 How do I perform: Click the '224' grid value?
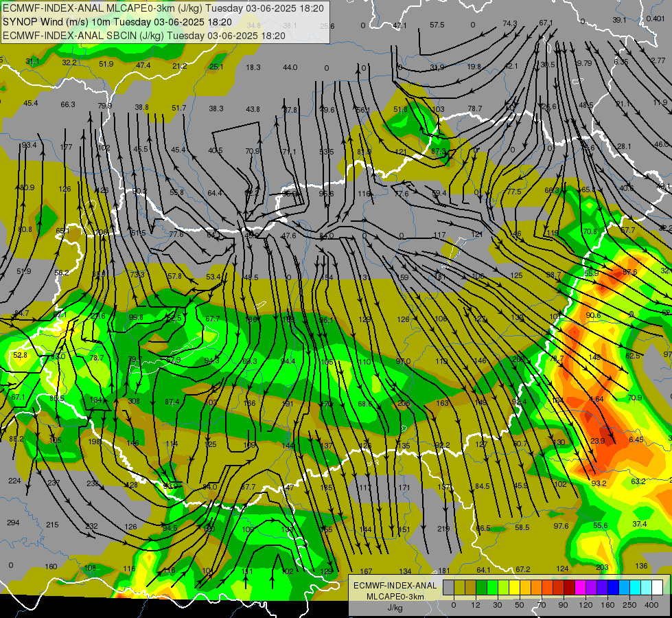point(14,481)
